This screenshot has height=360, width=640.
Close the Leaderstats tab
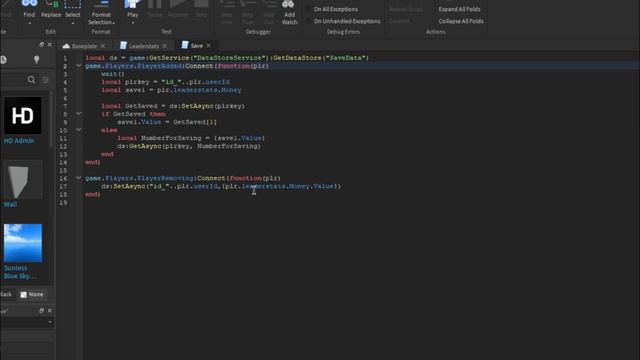pos(164,46)
